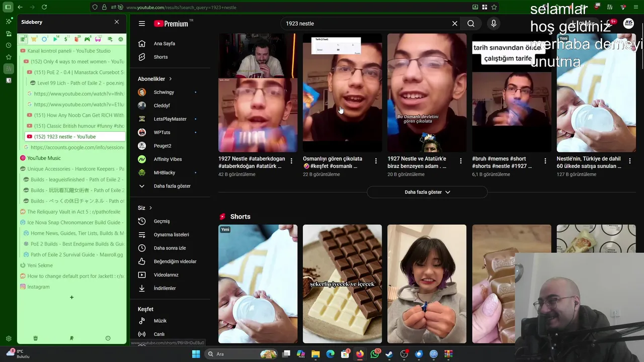This screenshot has width=644, height=362.
Task: Open File Explorer from the taskbar
Action: 315,354
